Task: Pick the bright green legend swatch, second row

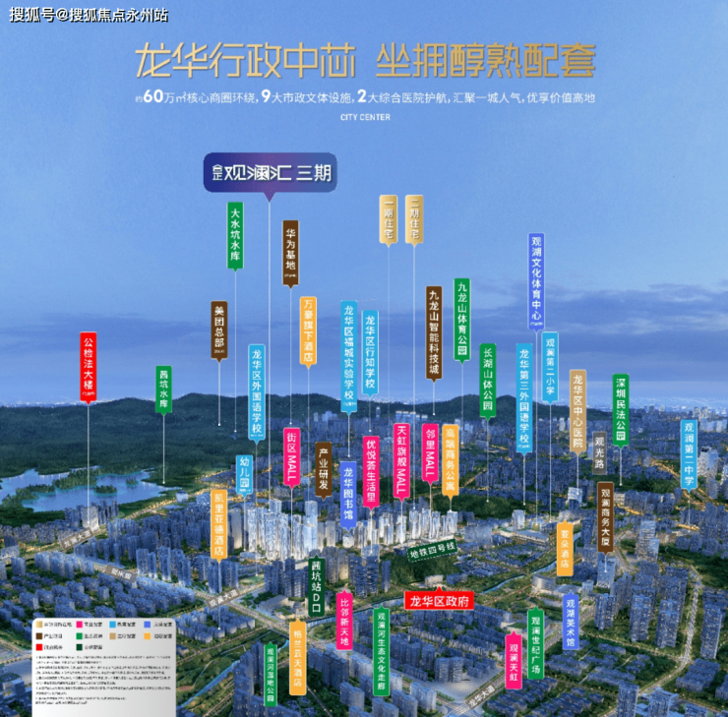Action: (80, 635)
